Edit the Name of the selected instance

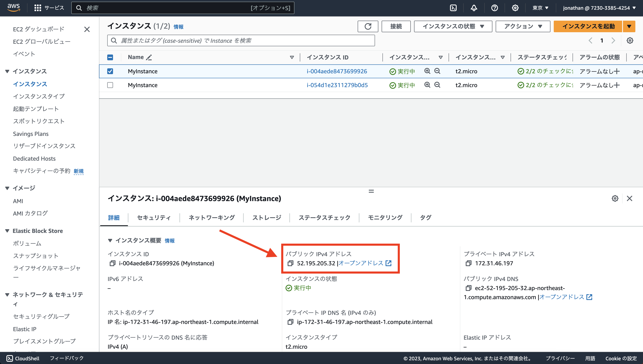[x=149, y=57]
